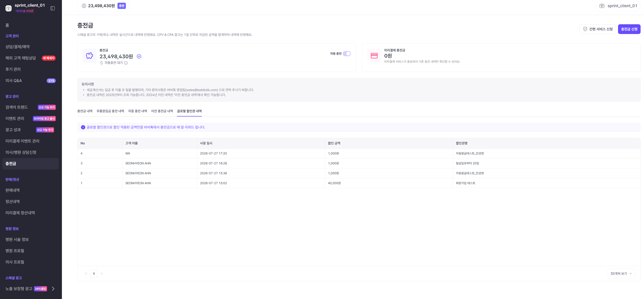Open 병원 프로필 menu item
The height and width of the screenshot is (299, 644).
pyautogui.click(x=30, y=251)
